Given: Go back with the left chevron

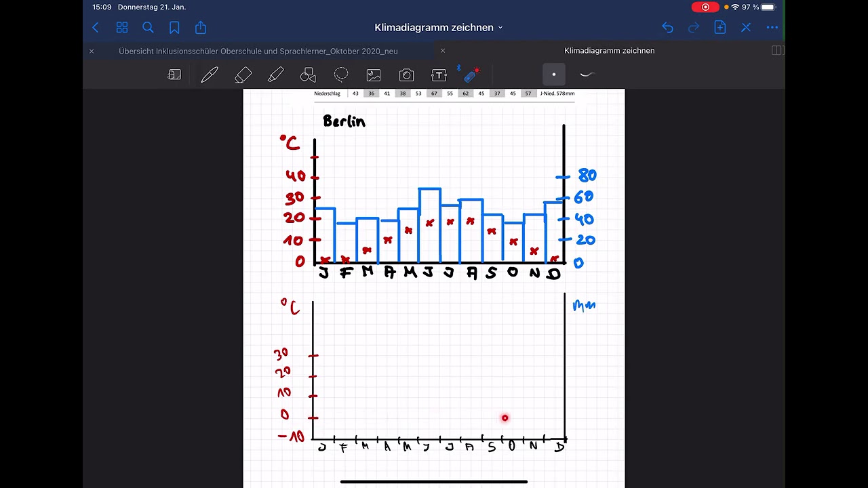Looking at the screenshot, I should 96,28.
